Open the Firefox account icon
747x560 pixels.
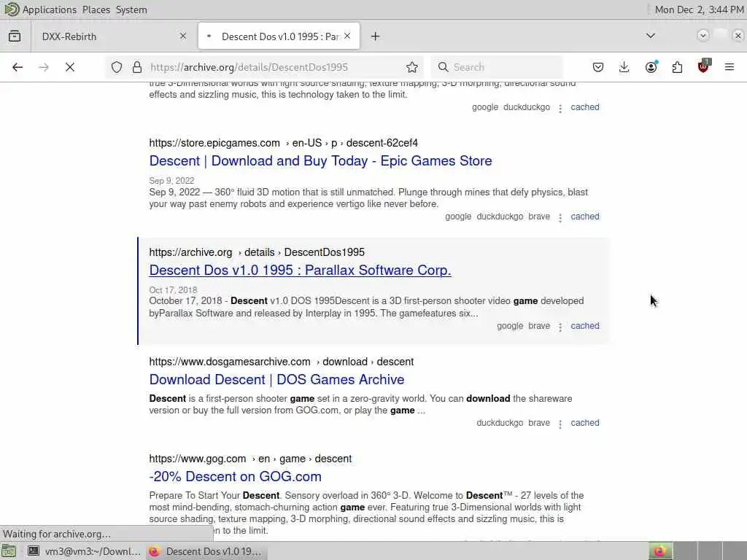(651, 67)
